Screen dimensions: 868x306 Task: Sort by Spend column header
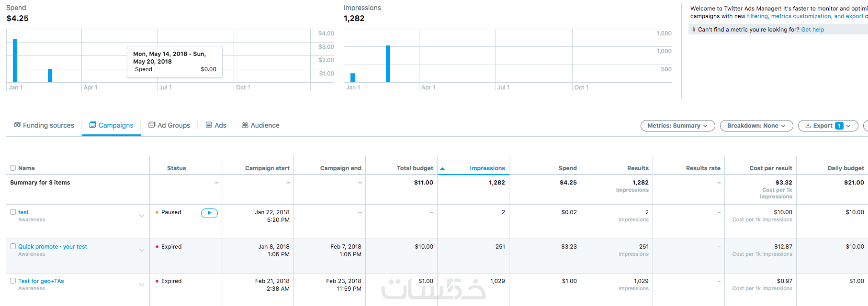(x=567, y=168)
